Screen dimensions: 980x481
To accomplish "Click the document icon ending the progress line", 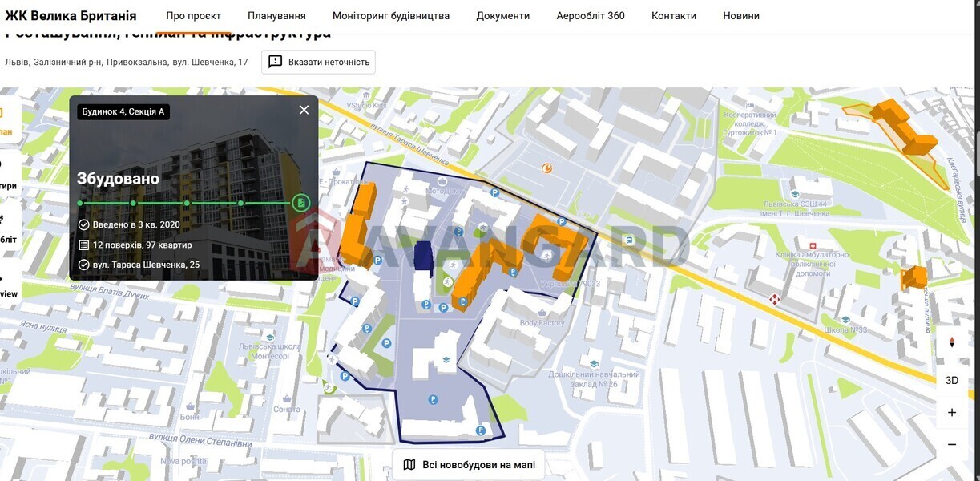I will 300,203.
